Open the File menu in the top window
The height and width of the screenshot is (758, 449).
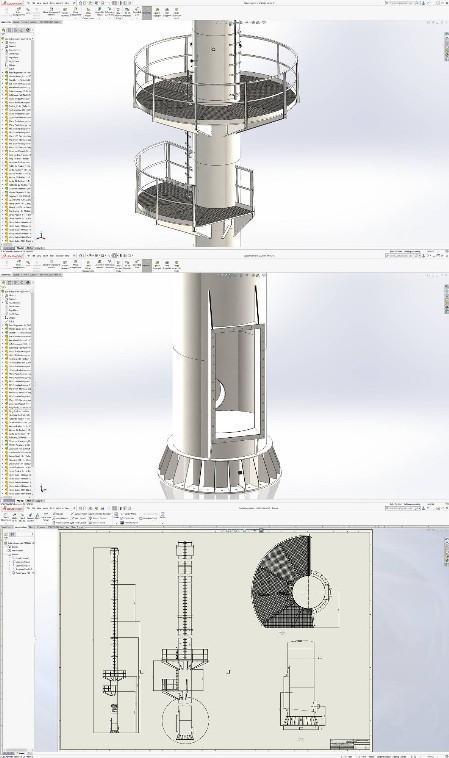(x=28, y=3)
